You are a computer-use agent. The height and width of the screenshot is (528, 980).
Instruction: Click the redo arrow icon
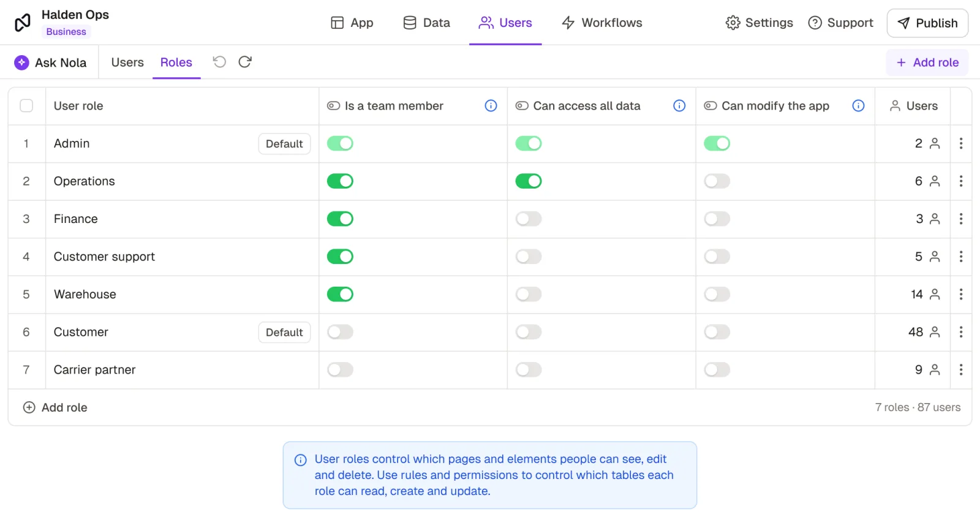click(245, 62)
